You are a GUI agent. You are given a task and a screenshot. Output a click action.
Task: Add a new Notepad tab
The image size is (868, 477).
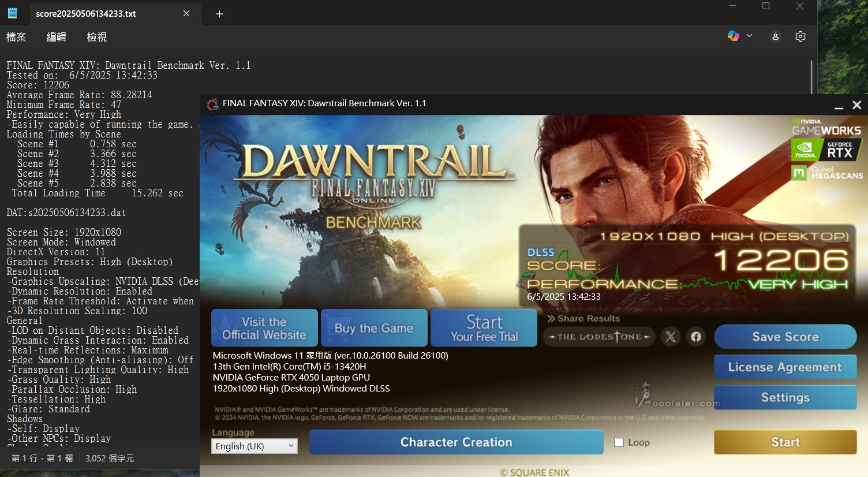pyautogui.click(x=219, y=14)
